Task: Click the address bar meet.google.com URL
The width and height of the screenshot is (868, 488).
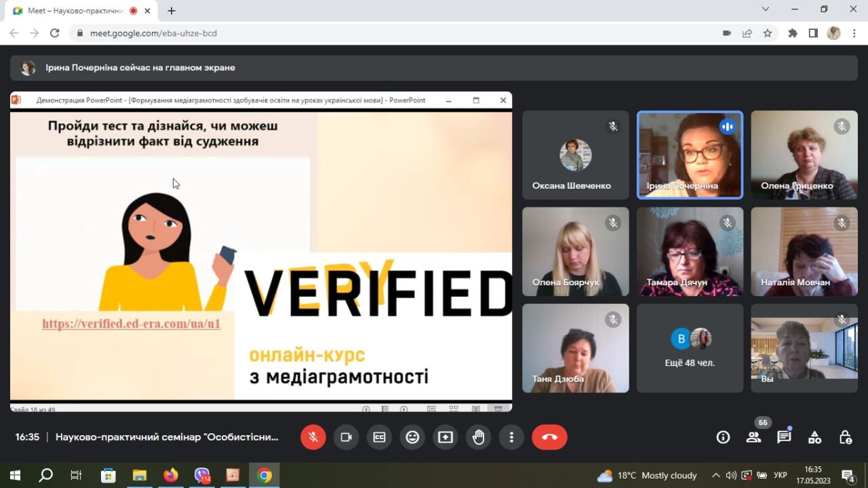Action: (x=153, y=33)
